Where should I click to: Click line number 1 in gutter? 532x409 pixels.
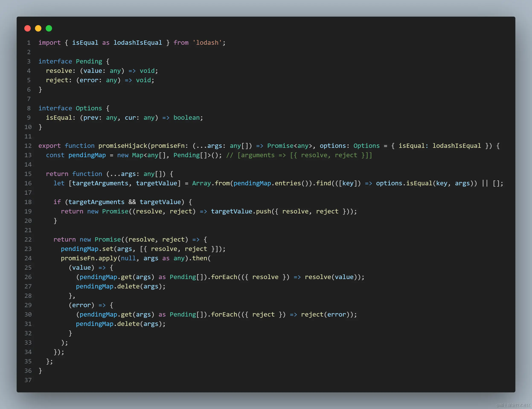click(29, 43)
